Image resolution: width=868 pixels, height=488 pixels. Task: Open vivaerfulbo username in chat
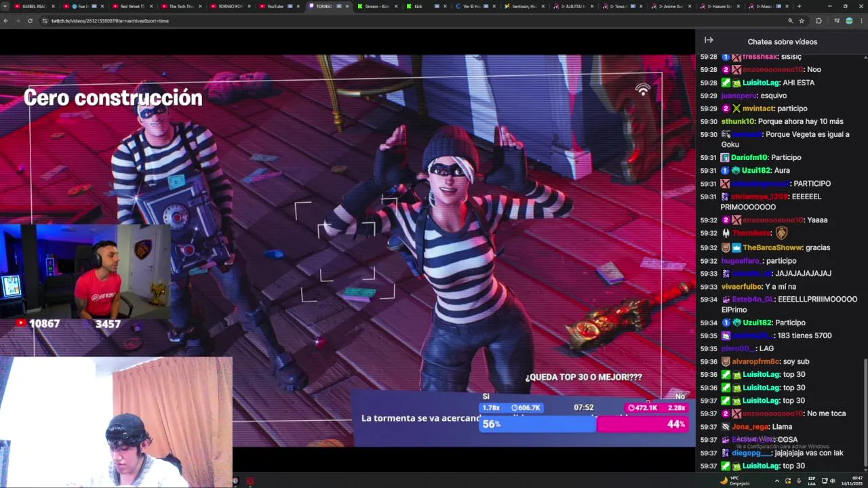pos(741,287)
